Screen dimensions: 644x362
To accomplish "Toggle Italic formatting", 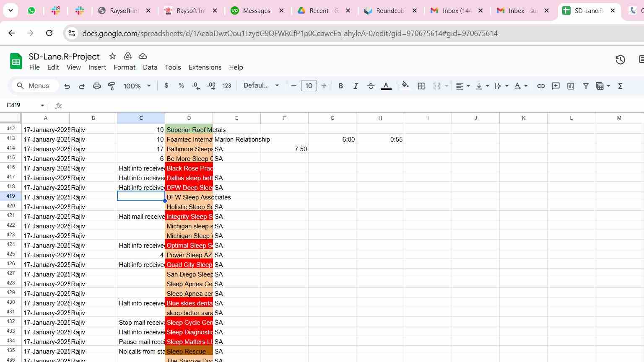I will click(x=356, y=86).
